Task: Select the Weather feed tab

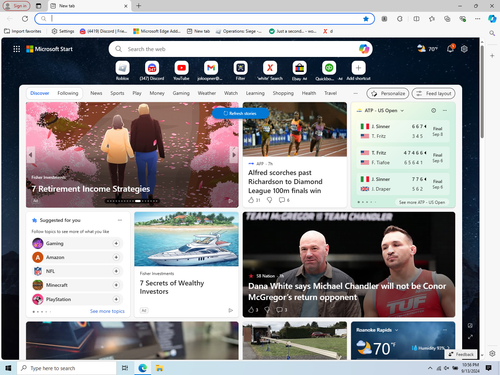Action: [x=207, y=93]
